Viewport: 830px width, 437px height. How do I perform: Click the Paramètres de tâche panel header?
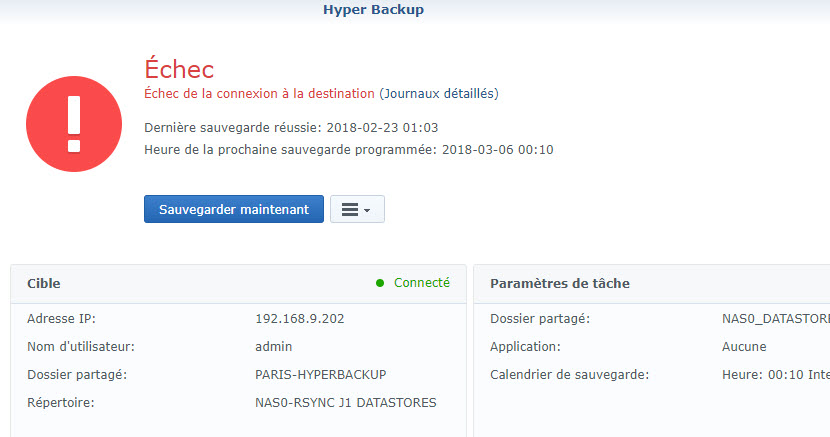[652, 284]
